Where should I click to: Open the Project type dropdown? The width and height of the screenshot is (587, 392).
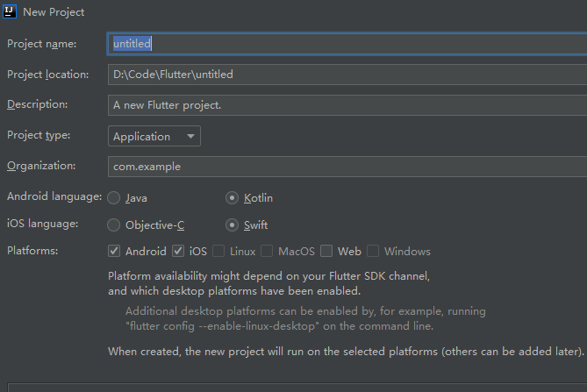point(154,136)
